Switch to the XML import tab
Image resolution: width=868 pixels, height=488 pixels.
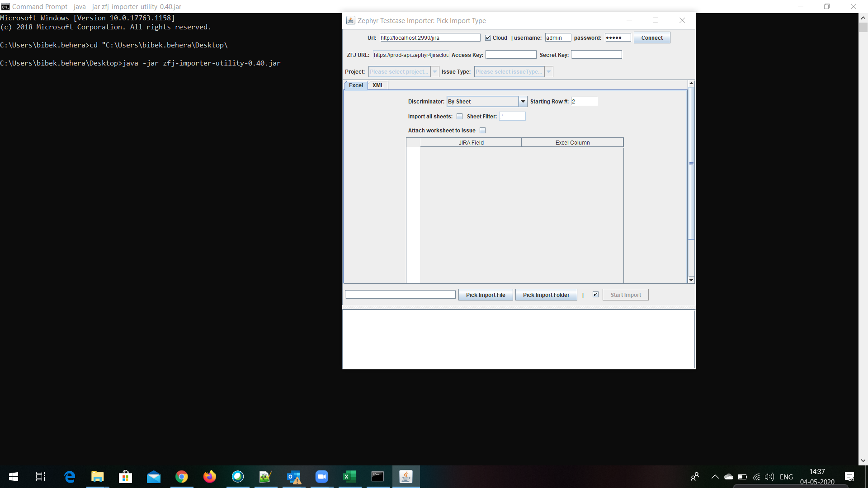click(x=377, y=85)
